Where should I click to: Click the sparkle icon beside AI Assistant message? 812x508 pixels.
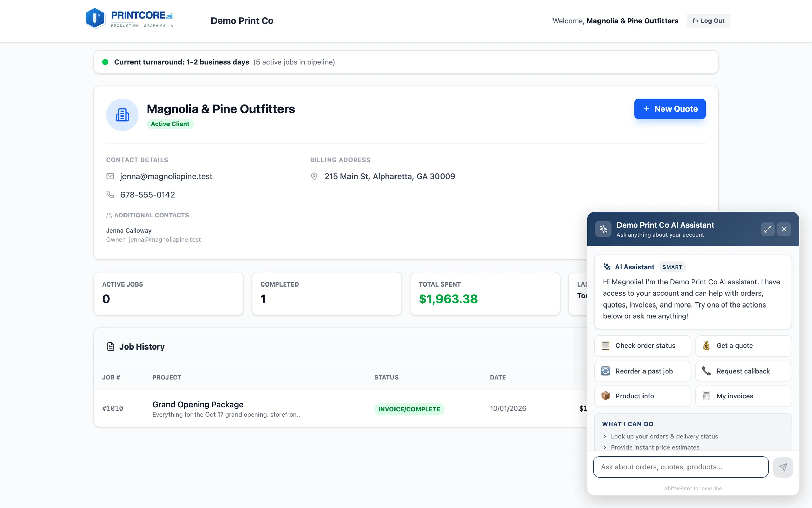[x=607, y=267]
